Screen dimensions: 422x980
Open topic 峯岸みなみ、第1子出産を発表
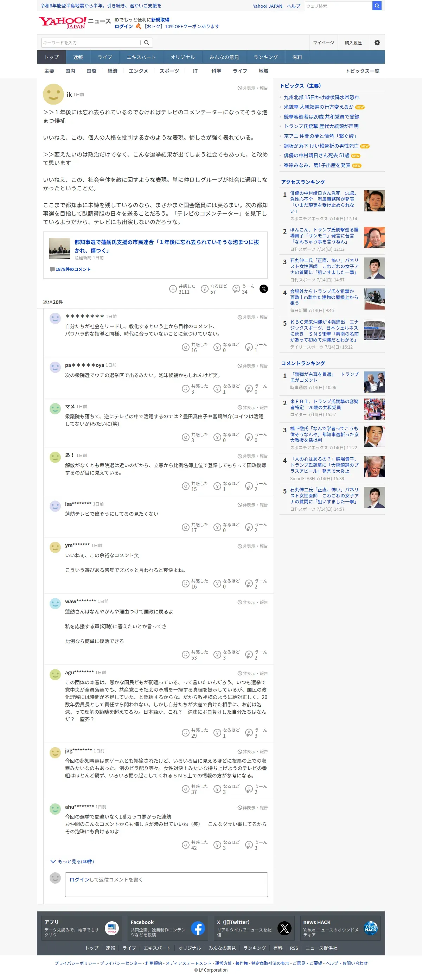coord(317,165)
